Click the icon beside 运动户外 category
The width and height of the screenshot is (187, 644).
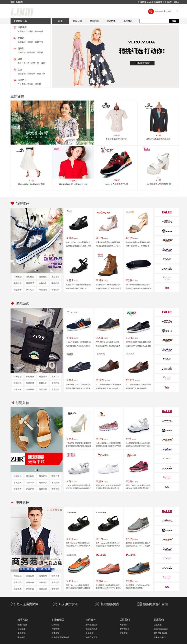click(x=15, y=80)
